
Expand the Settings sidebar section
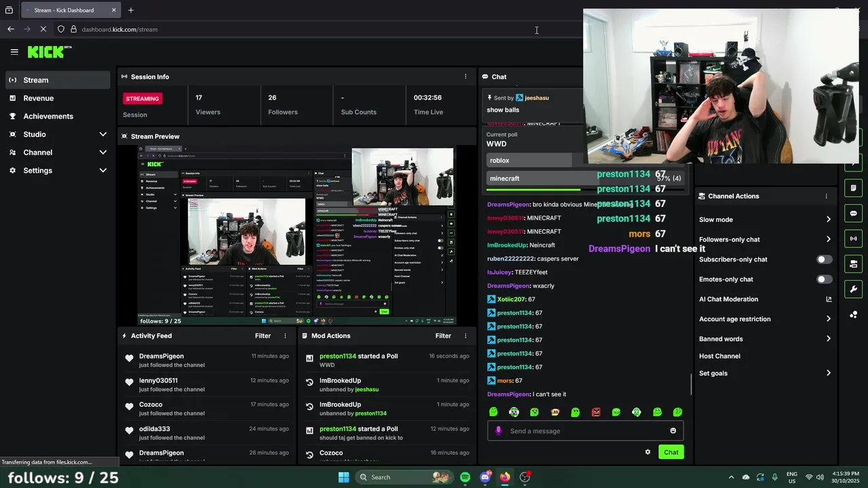point(103,171)
